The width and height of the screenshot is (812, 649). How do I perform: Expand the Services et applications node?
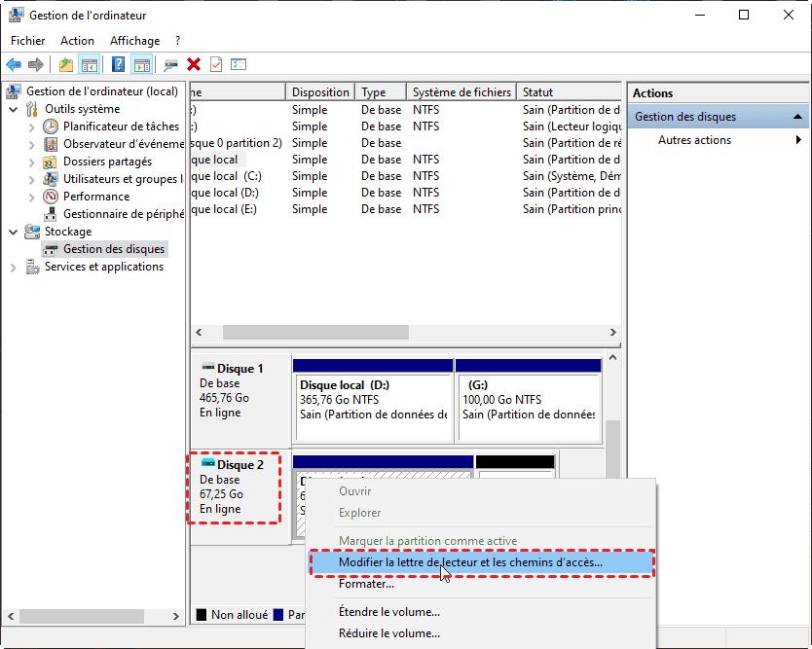14,267
